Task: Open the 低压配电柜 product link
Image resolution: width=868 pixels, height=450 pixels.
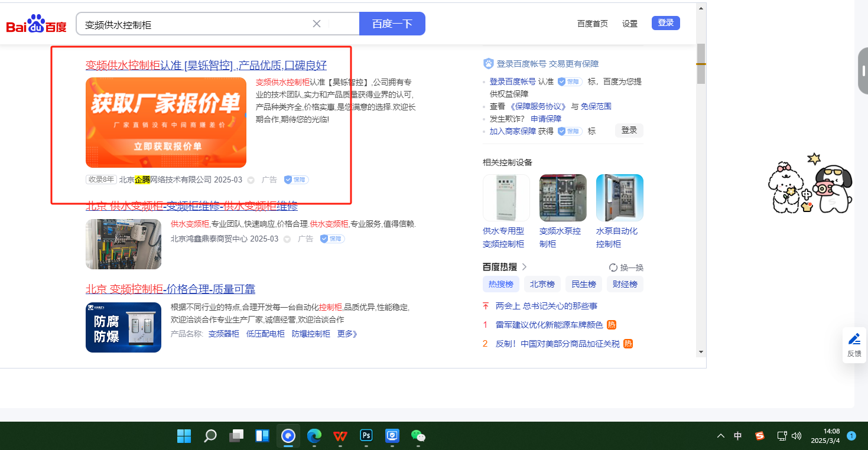Action: [x=265, y=334]
